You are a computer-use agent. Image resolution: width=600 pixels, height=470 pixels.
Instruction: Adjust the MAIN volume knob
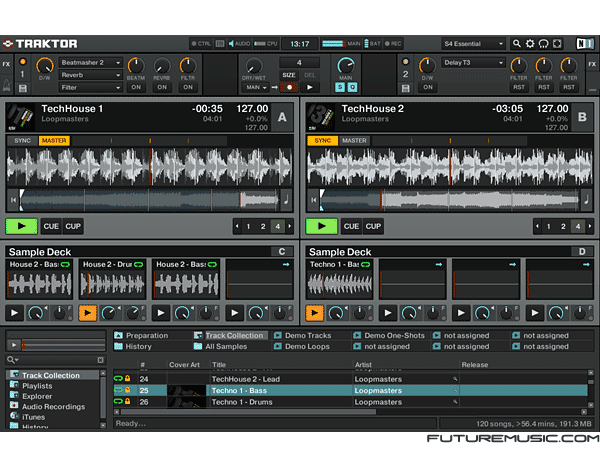[346, 65]
